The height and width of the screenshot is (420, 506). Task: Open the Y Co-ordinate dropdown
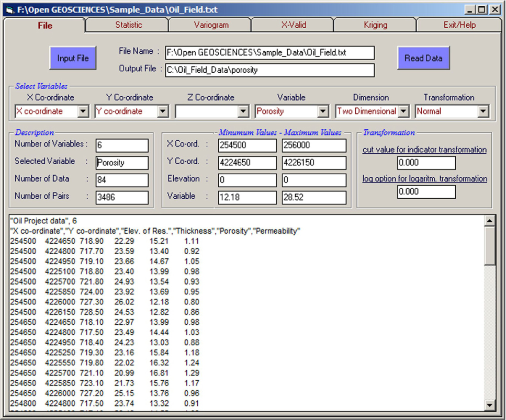pyautogui.click(x=163, y=111)
